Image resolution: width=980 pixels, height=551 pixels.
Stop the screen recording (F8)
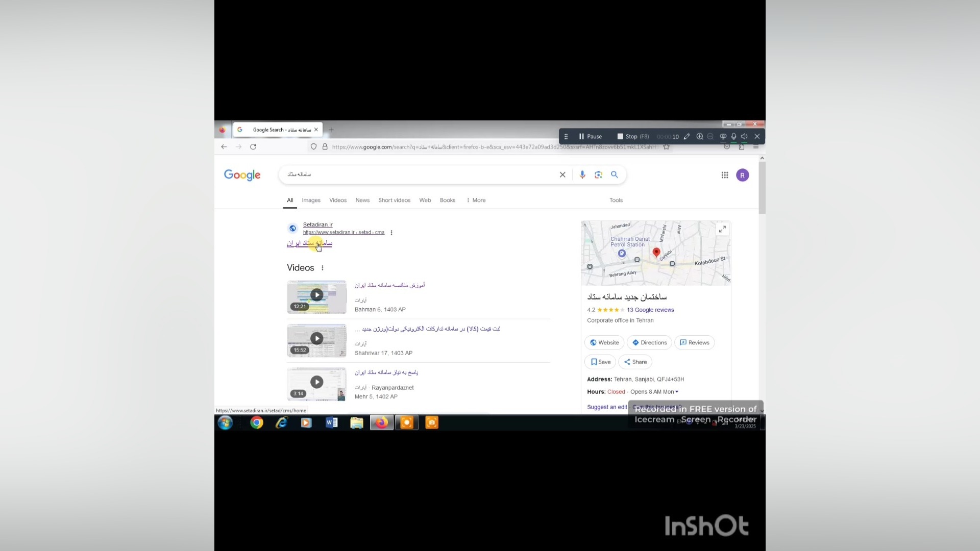pos(633,137)
